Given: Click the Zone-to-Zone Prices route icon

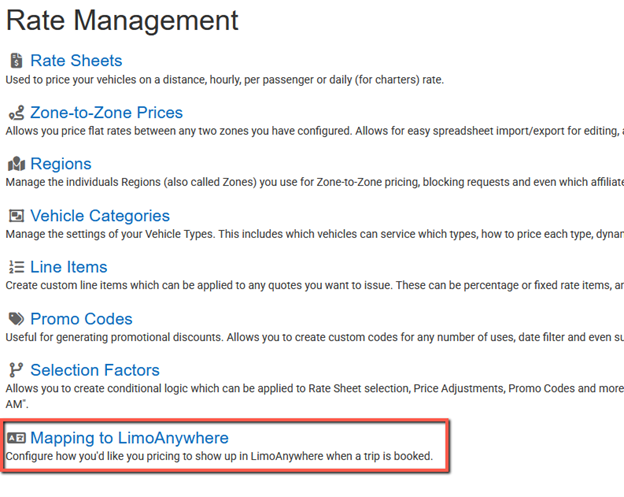Looking at the screenshot, I should pos(16,113).
